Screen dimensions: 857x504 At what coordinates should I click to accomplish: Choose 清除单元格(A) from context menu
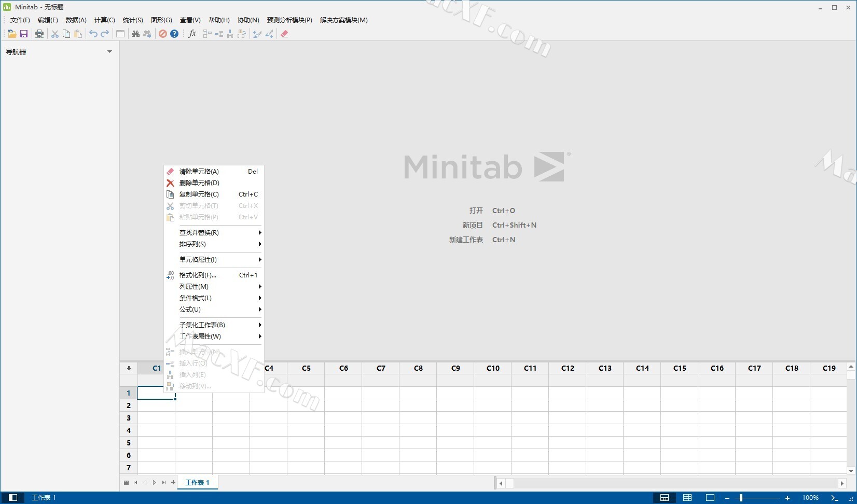[214, 172]
